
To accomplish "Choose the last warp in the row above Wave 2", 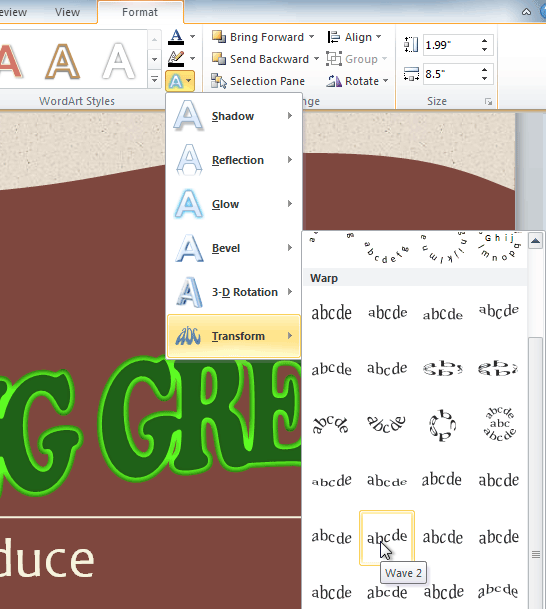I will click(x=499, y=481).
